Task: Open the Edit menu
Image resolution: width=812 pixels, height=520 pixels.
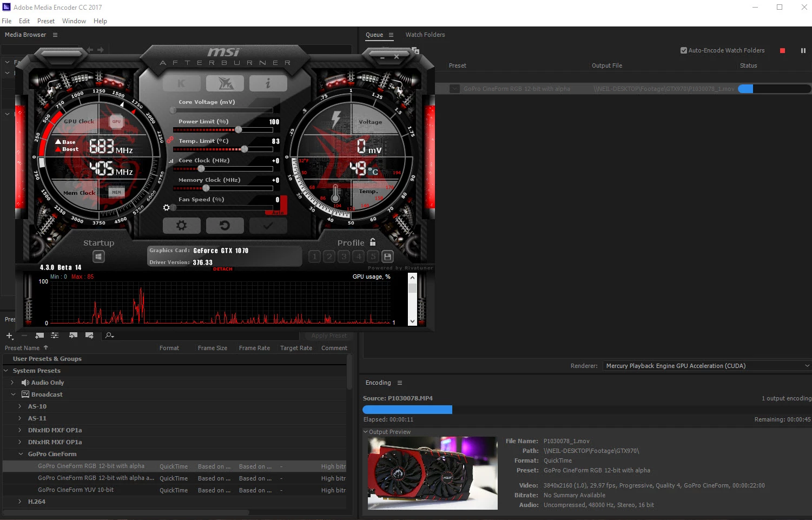Action: (x=24, y=21)
